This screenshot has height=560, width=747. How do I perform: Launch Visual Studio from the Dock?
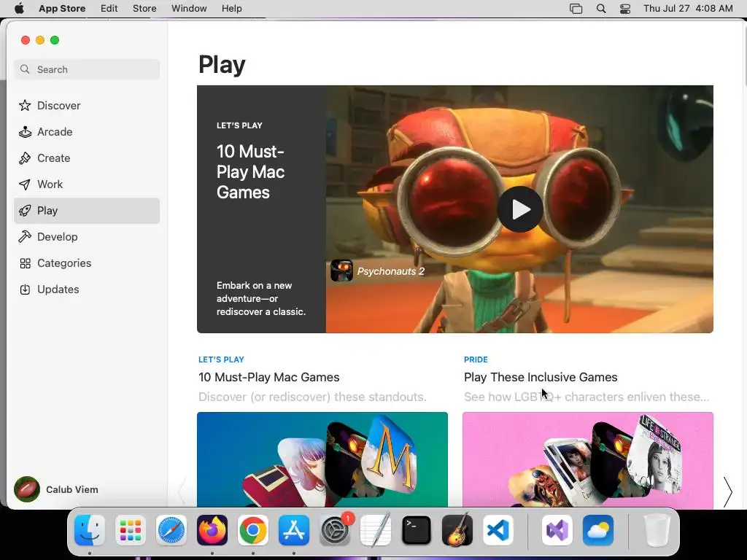[x=557, y=530]
